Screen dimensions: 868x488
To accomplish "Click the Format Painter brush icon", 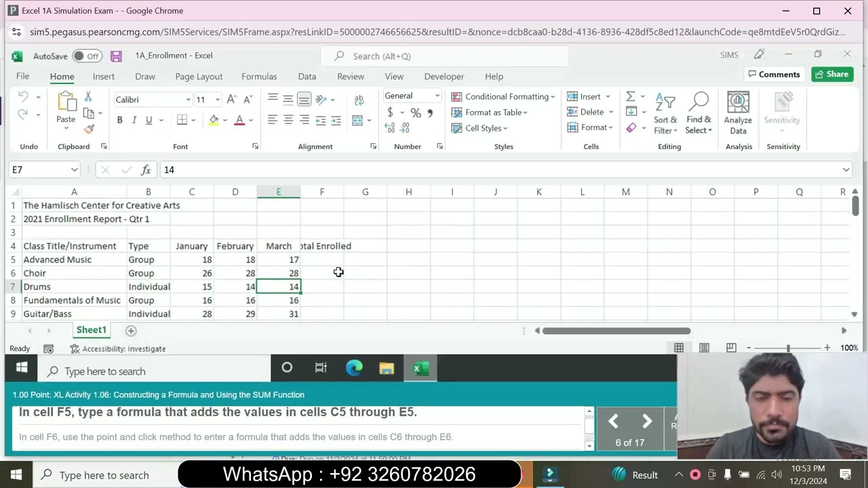I will (x=89, y=129).
